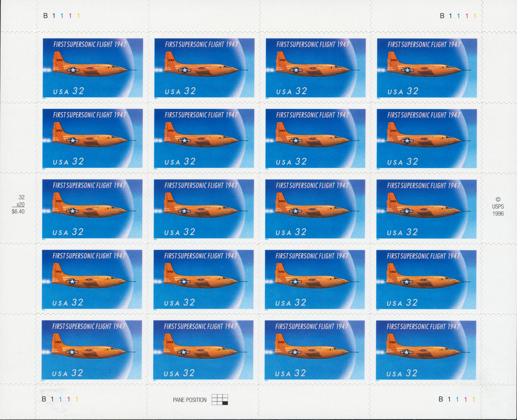Click the top-left B1111 plate number
Viewport: 517px width, 420px height.
pos(62,16)
